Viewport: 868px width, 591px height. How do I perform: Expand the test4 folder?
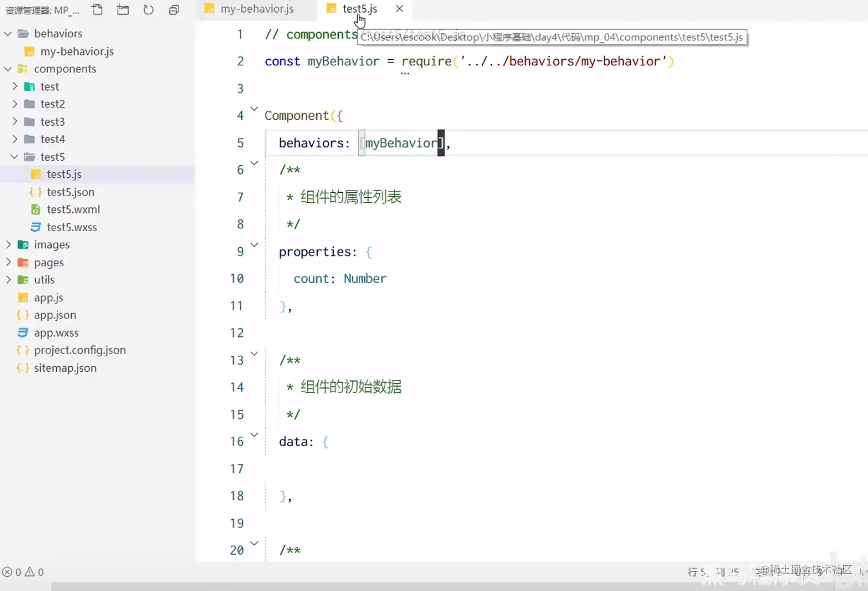pos(15,139)
